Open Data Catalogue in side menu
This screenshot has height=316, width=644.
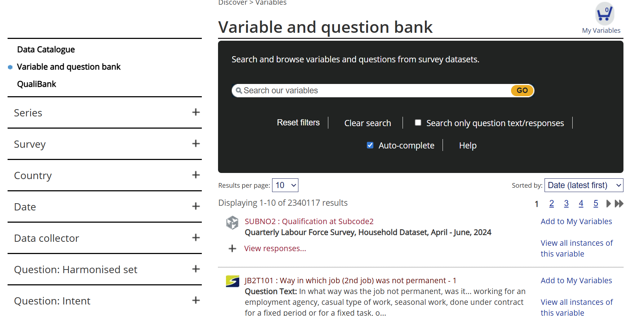click(46, 49)
